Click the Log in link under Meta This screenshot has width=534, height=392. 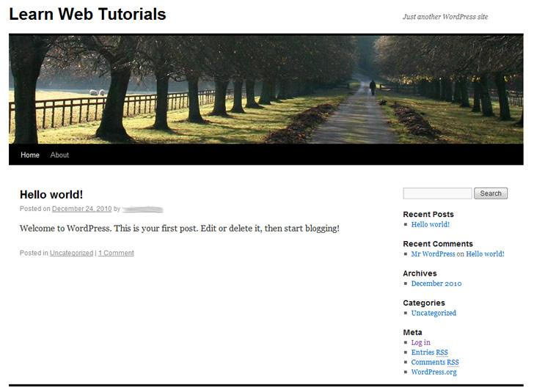click(420, 342)
